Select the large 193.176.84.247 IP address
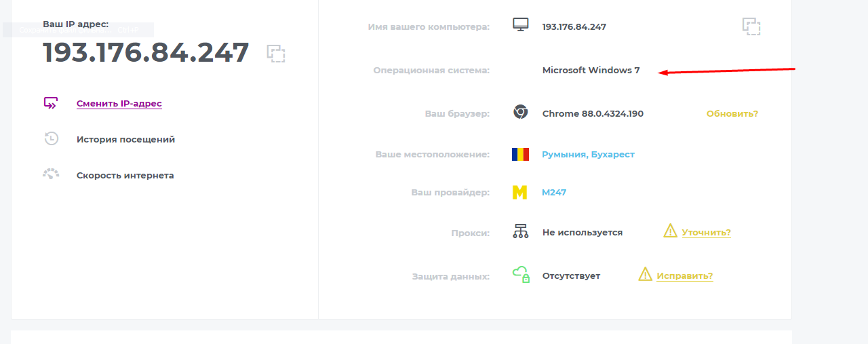Image resolution: width=868 pixels, height=344 pixels. pyautogui.click(x=146, y=52)
